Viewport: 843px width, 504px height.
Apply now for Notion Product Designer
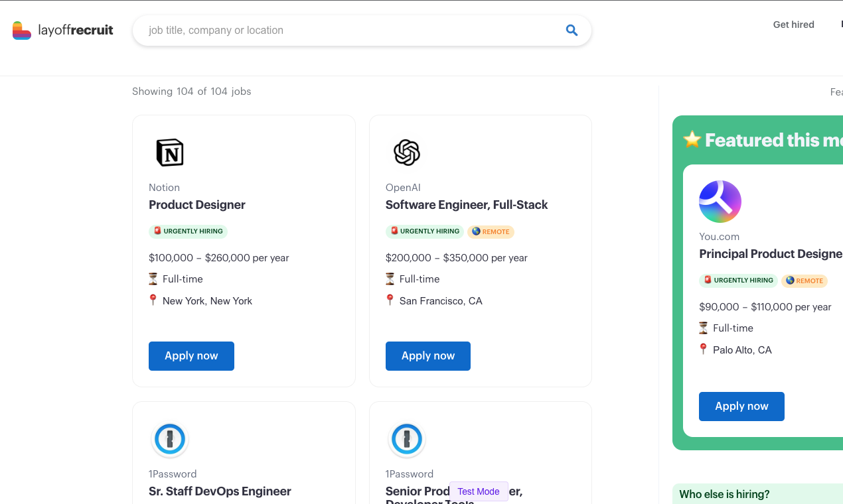coord(191,356)
